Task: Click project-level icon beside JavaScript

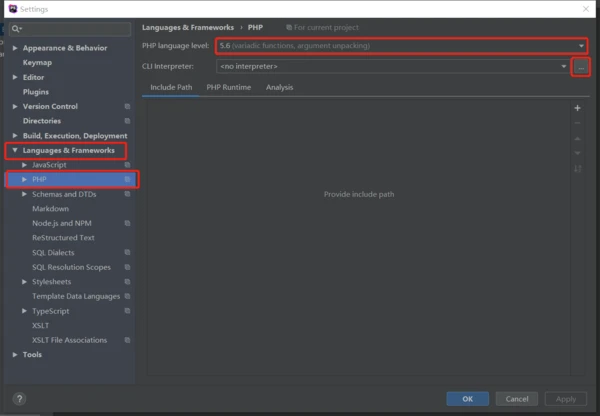Action: pyautogui.click(x=127, y=165)
